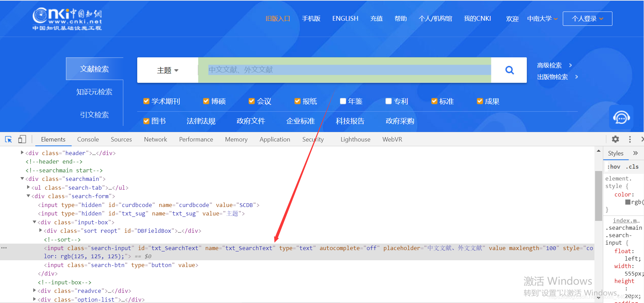Toggle :hov element state button
The image size is (644, 303).
tap(613, 167)
